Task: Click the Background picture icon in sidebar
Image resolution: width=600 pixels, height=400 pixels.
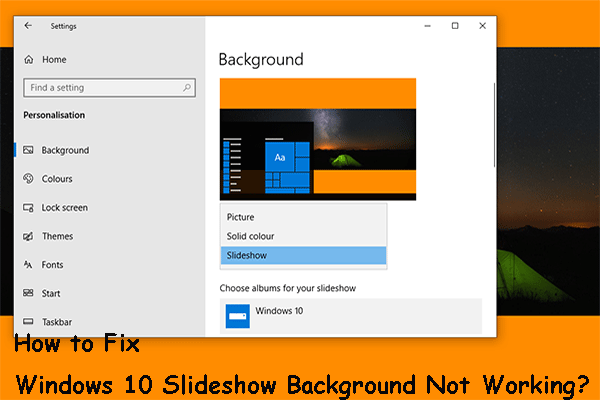Action: point(27,150)
